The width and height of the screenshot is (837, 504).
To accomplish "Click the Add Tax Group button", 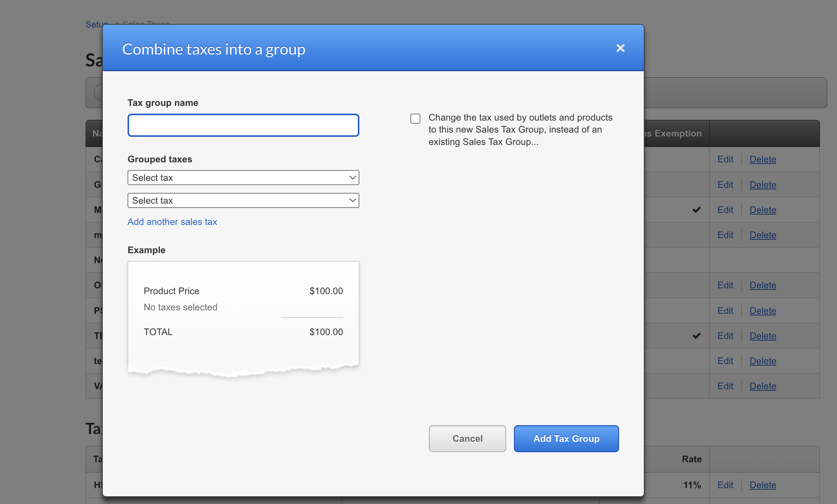I will tap(566, 439).
